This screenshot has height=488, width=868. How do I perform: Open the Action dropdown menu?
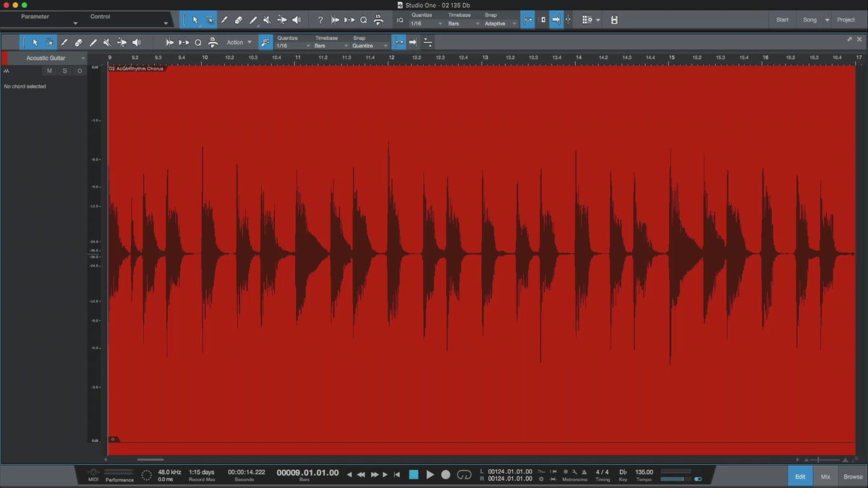239,43
